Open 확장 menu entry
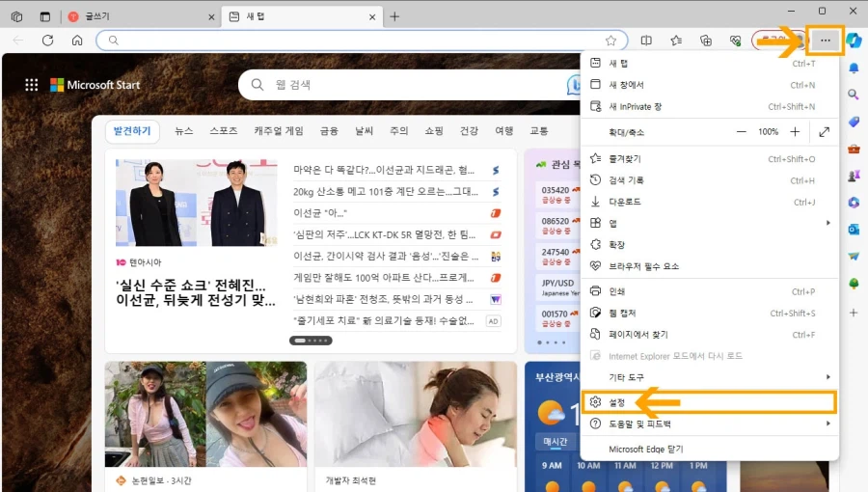868x492 pixels. 709,245
